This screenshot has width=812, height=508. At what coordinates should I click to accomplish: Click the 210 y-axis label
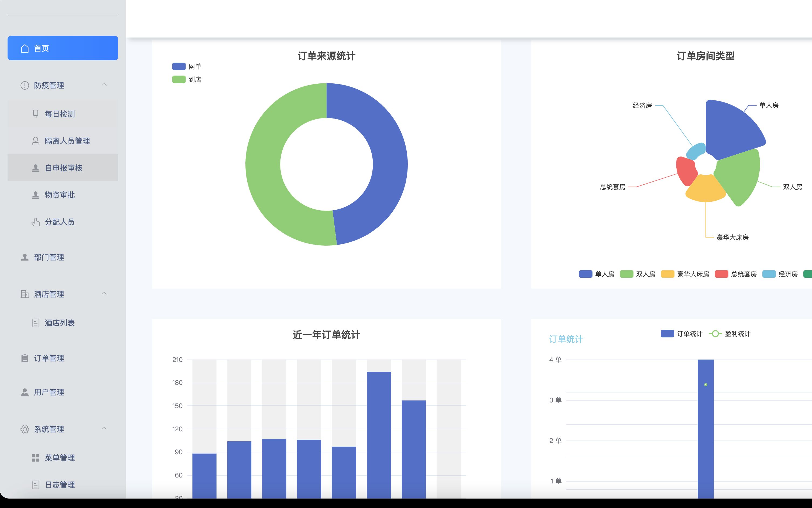177,360
